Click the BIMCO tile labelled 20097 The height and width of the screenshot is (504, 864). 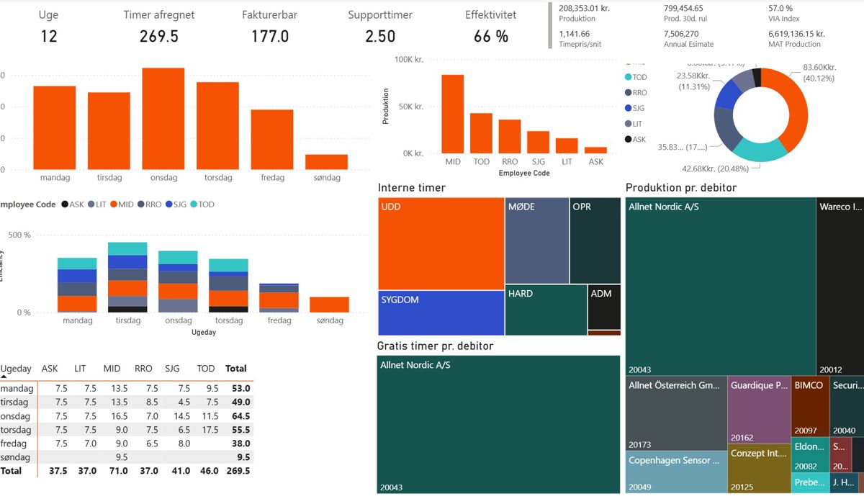click(x=810, y=405)
